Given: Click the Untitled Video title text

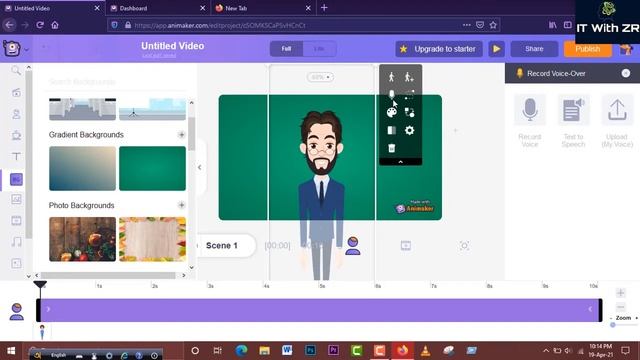Looking at the screenshot, I should tap(173, 46).
